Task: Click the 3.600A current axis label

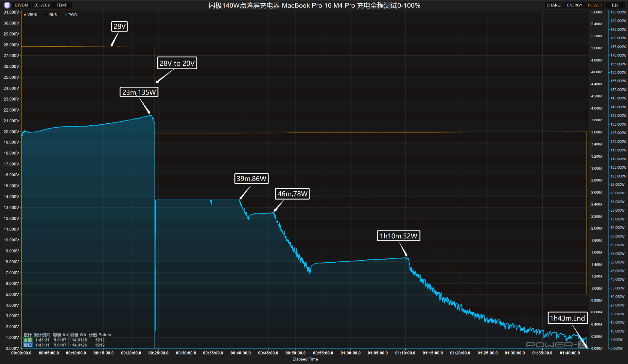Action: click(x=597, y=132)
